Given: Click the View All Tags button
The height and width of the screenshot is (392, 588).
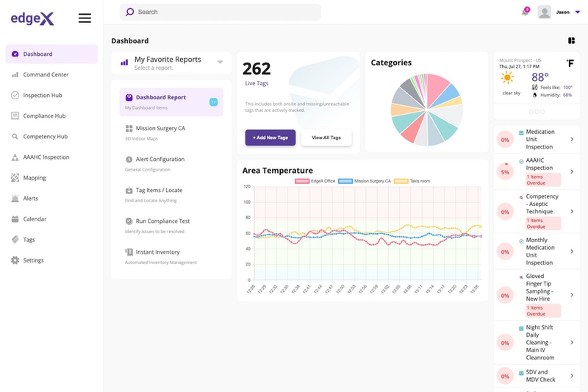Looking at the screenshot, I should click(x=326, y=138).
